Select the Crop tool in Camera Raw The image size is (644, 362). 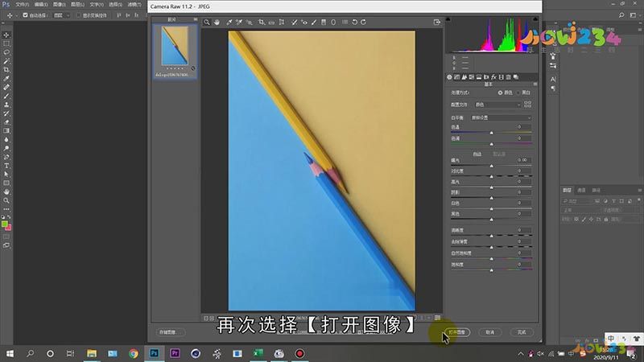coord(261,23)
